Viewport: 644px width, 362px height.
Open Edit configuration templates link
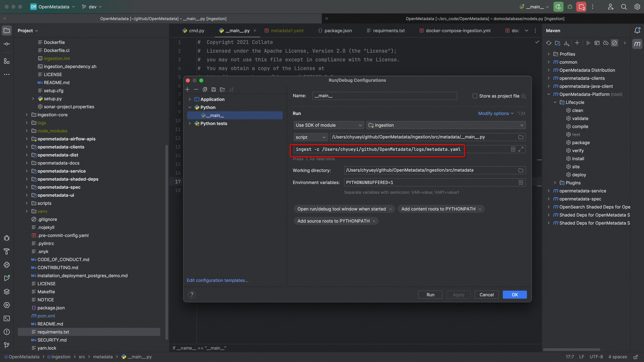coord(218,280)
